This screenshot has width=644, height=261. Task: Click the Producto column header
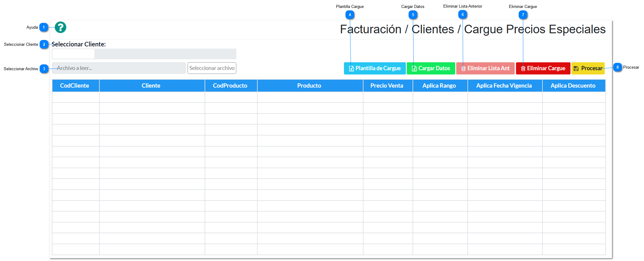point(309,86)
